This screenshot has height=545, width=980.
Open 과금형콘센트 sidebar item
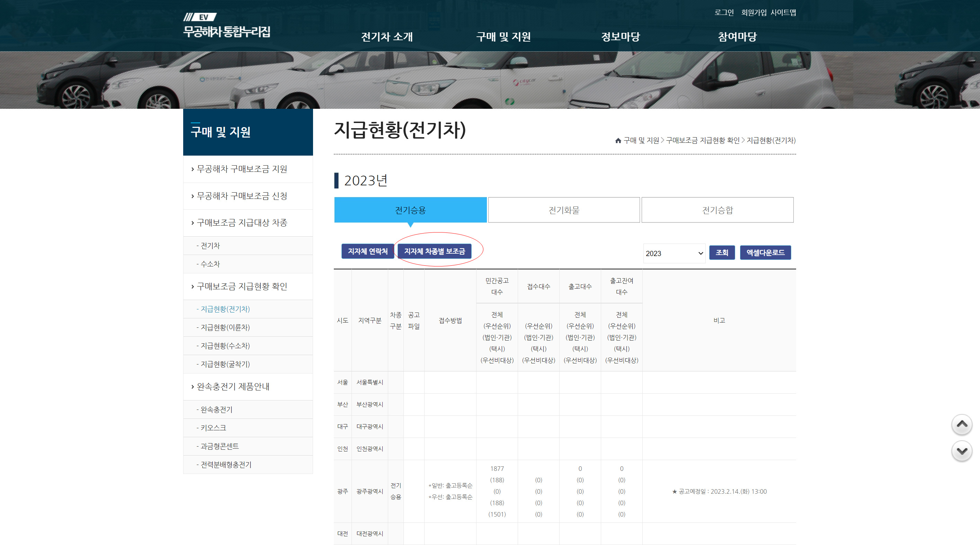248,446
